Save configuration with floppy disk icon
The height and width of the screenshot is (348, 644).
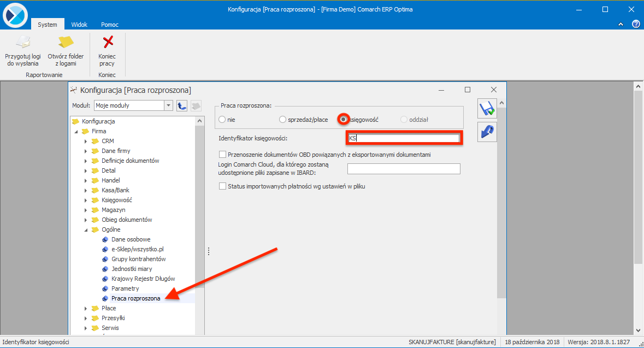(487, 108)
